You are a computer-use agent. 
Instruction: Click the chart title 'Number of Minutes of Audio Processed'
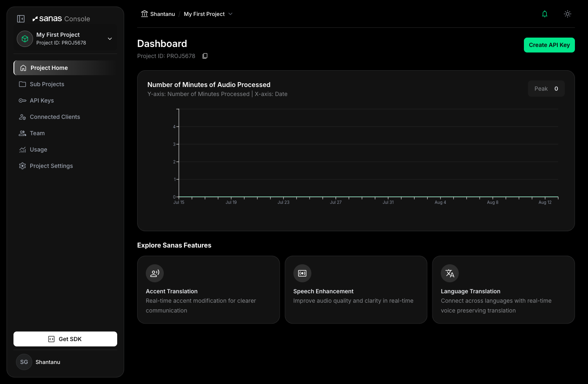tap(209, 85)
